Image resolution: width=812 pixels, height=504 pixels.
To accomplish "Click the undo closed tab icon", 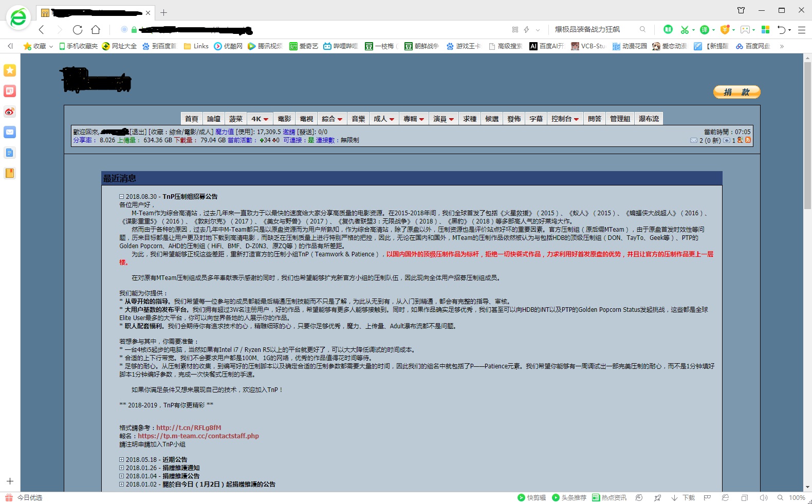I will (x=781, y=30).
